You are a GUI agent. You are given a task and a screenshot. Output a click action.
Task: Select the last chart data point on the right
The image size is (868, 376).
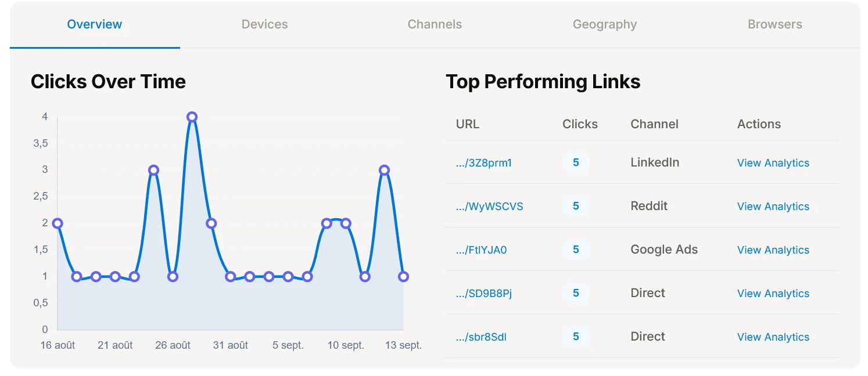click(x=403, y=277)
